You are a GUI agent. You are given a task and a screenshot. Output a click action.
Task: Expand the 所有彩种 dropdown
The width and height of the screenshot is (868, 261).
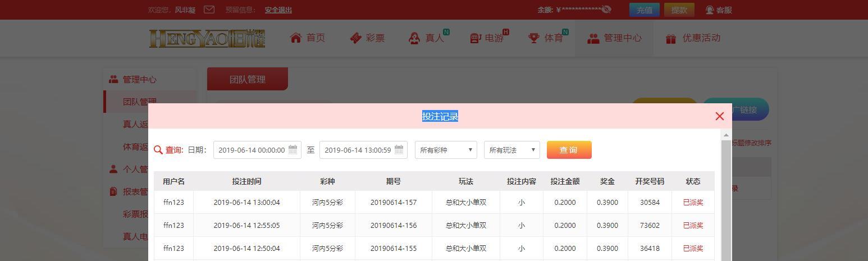(446, 150)
